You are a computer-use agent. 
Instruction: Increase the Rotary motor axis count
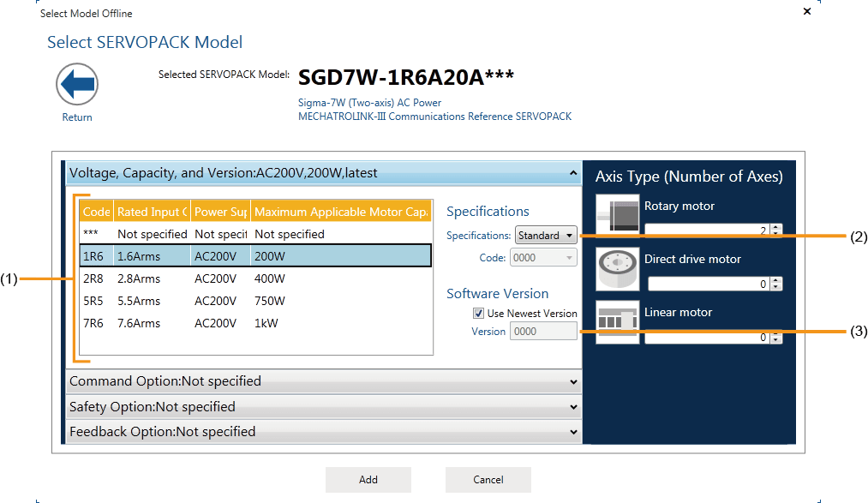[776, 227]
